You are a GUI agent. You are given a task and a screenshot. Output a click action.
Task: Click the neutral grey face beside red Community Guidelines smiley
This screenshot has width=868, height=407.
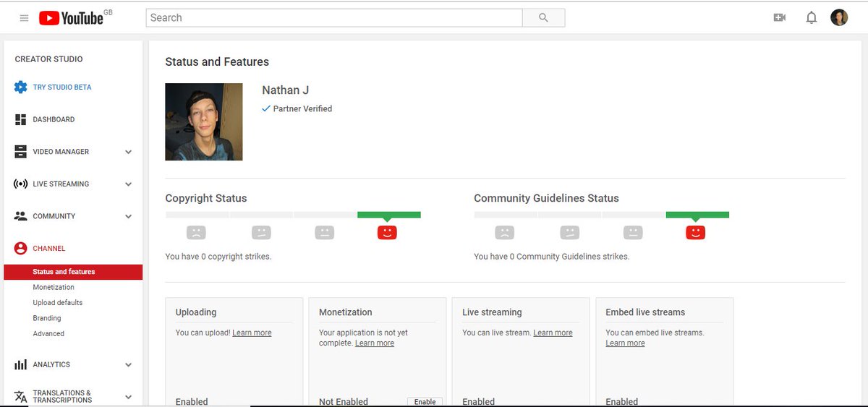633,233
